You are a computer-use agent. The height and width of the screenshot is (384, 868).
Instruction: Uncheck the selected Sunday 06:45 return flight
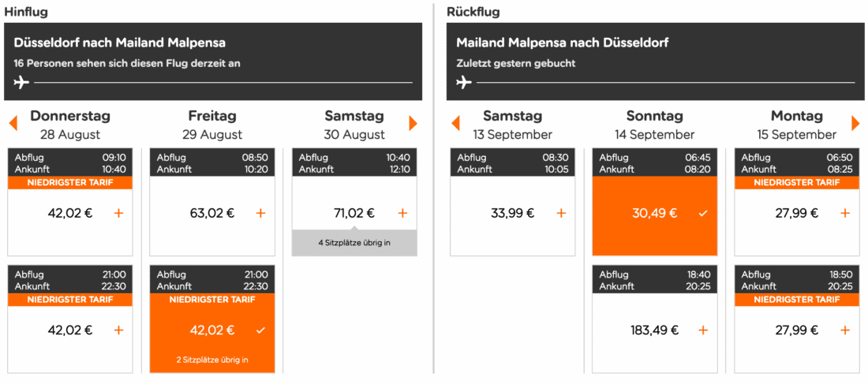coord(703,213)
